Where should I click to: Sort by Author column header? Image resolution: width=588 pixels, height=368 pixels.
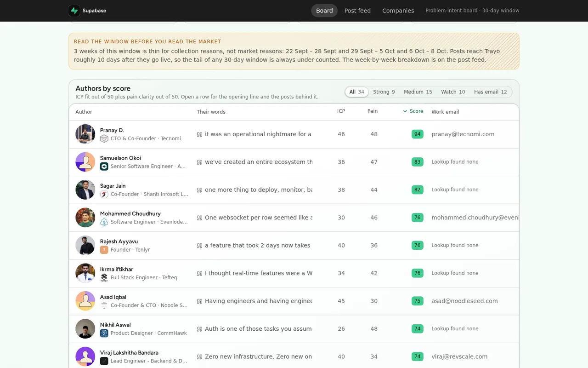click(84, 112)
